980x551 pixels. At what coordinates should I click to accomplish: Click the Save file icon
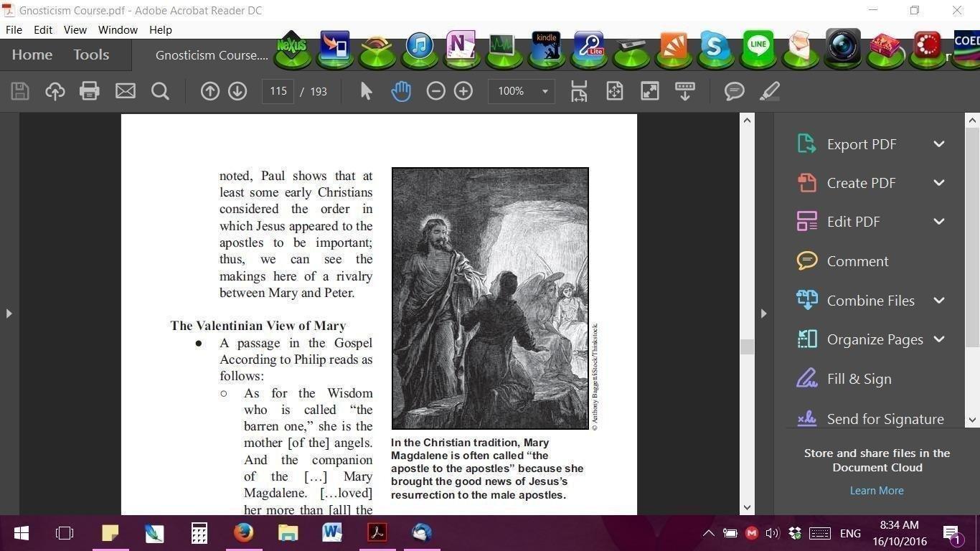click(20, 91)
